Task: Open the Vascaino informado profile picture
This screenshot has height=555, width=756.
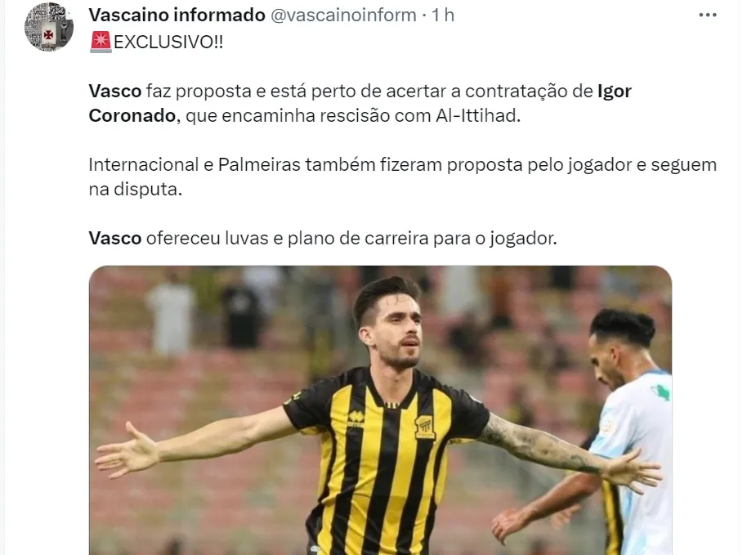Action: coord(49,27)
